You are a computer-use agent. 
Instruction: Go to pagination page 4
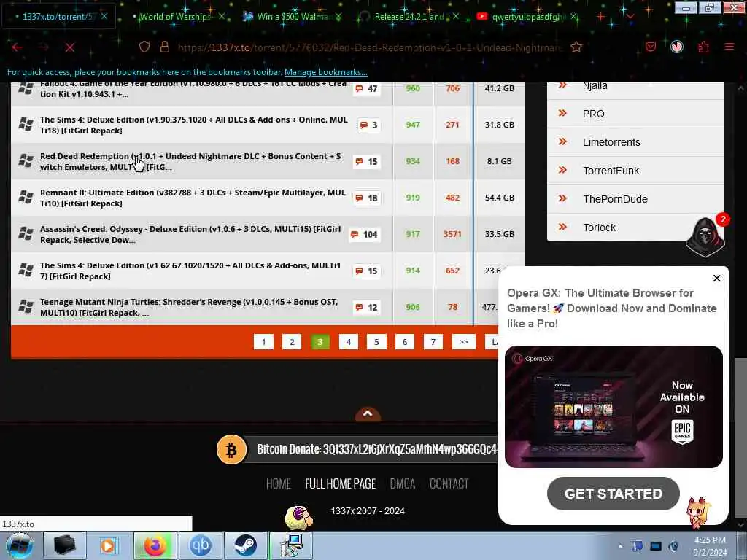coord(348,341)
